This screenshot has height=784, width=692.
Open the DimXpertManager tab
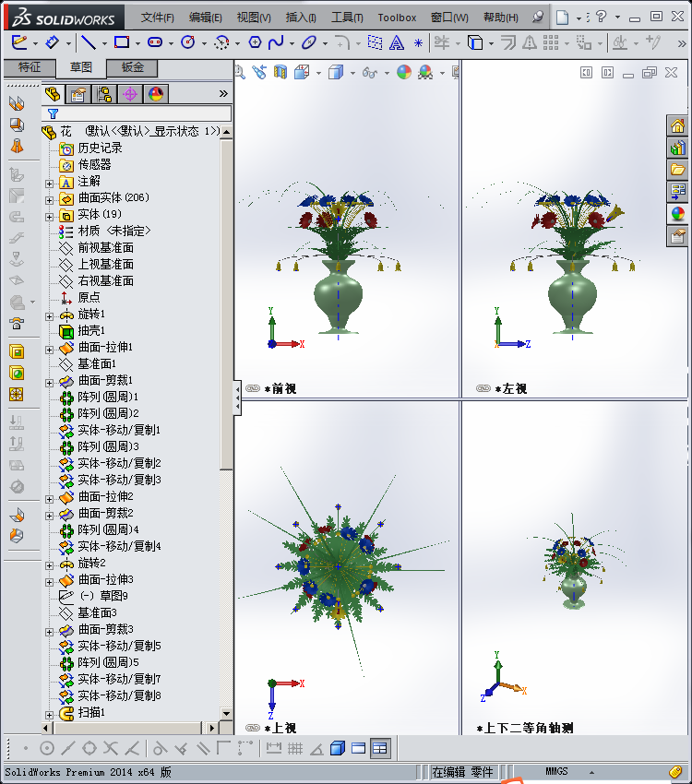(130, 94)
